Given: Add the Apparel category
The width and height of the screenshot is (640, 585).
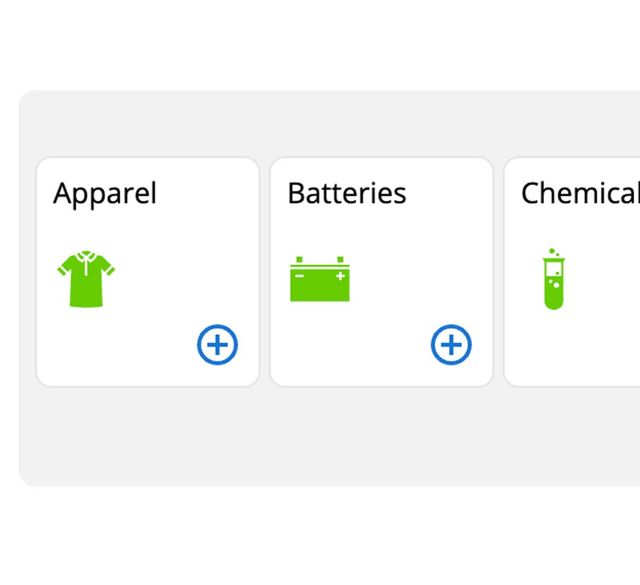Looking at the screenshot, I should [x=217, y=345].
